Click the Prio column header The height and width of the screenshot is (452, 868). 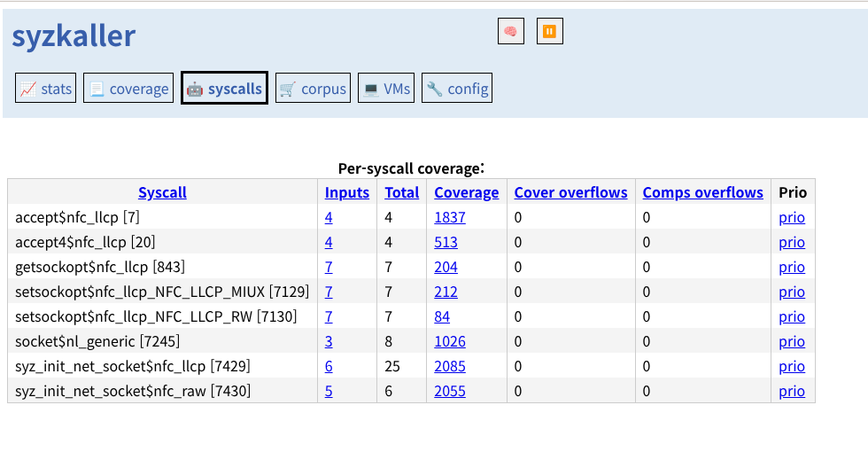(x=793, y=192)
